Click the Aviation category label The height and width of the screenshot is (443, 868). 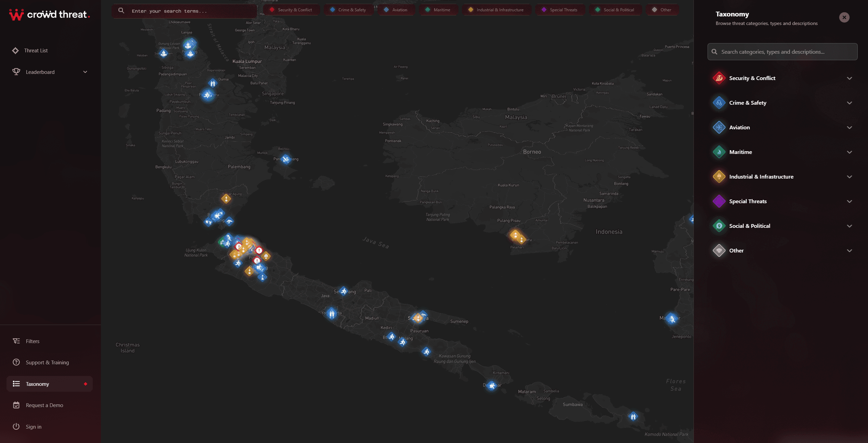tap(739, 128)
